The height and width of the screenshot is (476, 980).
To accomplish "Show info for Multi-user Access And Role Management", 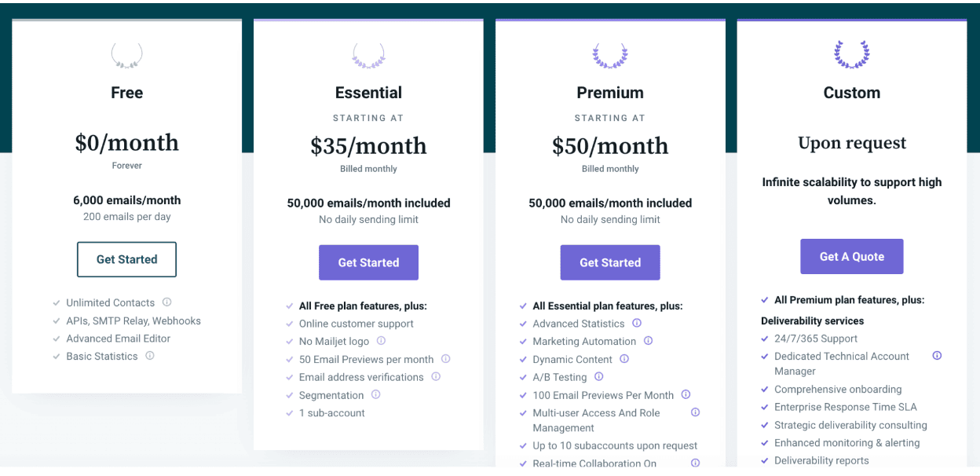I will tap(695, 412).
